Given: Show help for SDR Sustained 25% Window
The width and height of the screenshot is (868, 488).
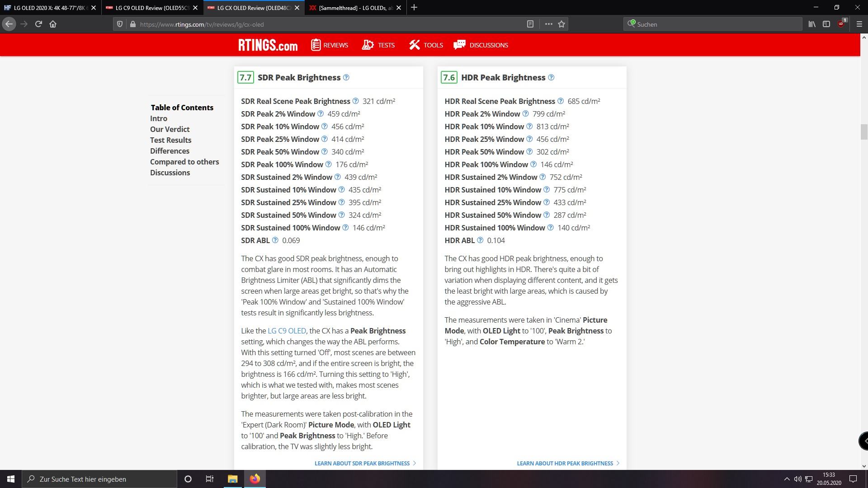Looking at the screenshot, I should click(342, 202).
